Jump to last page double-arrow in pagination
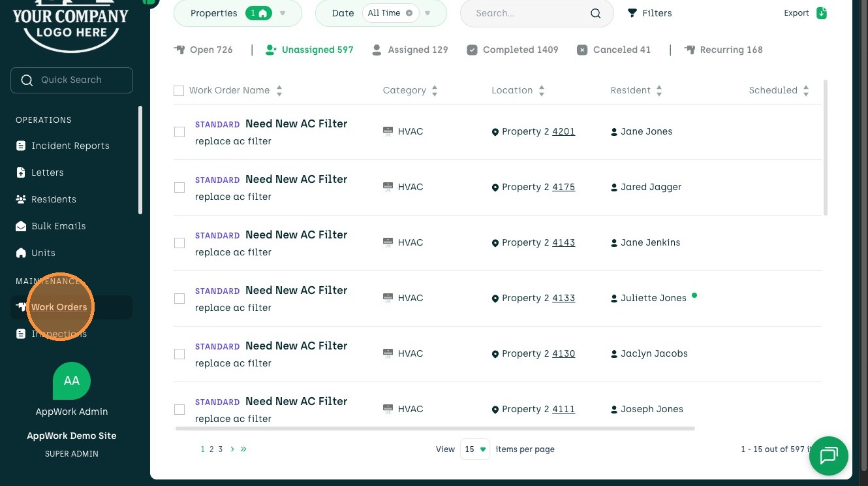This screenshot has width=868, height=486. click(x=243, y=449)
